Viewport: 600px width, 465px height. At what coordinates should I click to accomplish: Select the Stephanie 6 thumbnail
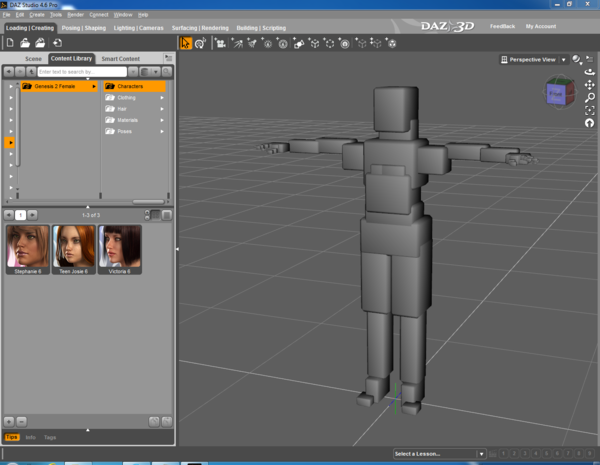click(x=28, y=250)
